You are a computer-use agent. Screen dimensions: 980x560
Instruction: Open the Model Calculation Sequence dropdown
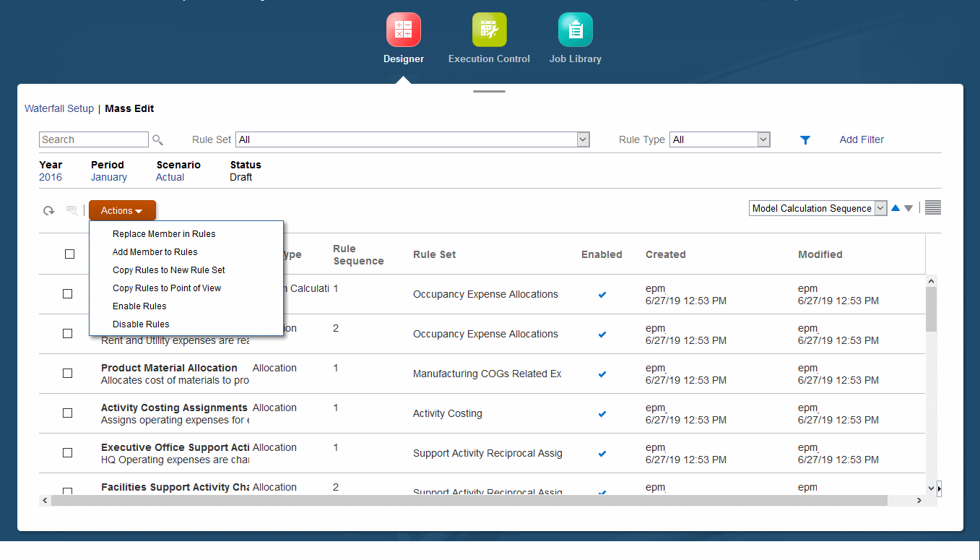[818, 208]
